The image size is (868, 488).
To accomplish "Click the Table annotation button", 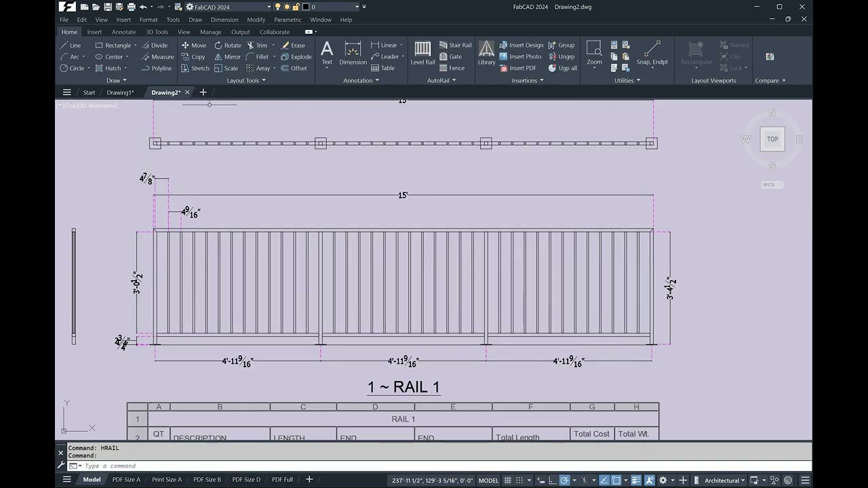I will 383,68.
